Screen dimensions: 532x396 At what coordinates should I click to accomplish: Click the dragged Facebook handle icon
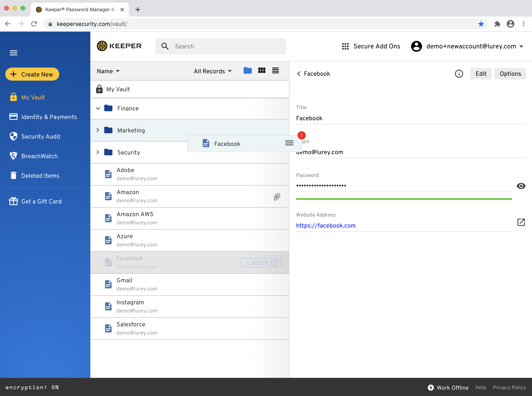coord(289,143)
